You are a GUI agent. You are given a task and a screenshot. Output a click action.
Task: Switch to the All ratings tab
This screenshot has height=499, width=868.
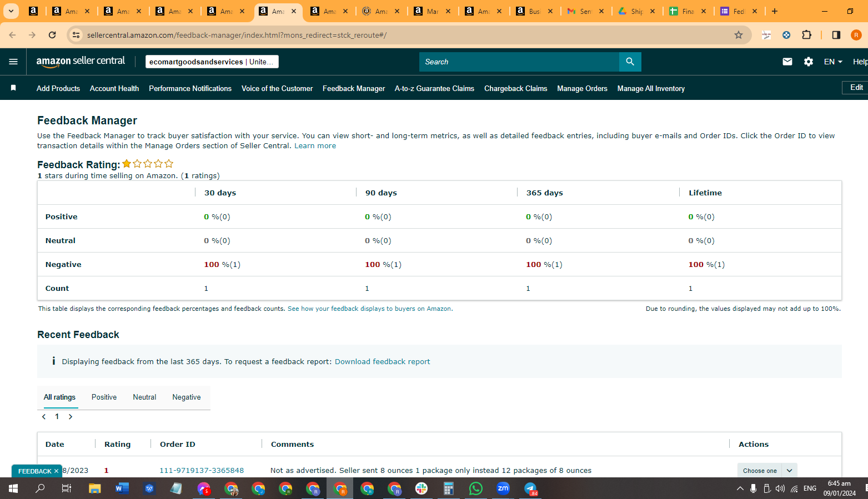(59, 397)
